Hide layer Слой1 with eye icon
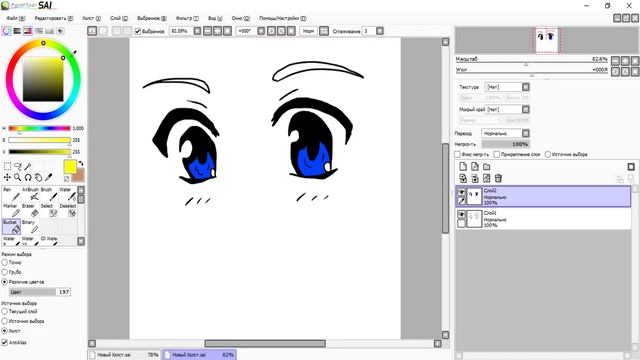640x360 pixels. (x=461, y=214)
